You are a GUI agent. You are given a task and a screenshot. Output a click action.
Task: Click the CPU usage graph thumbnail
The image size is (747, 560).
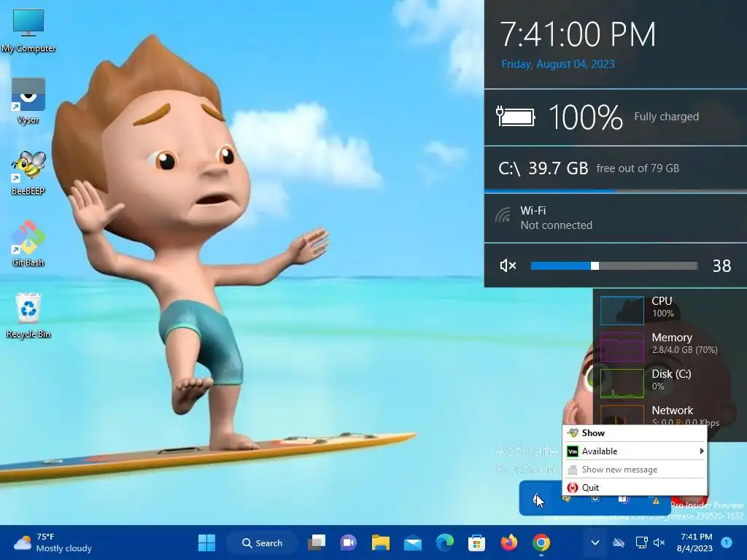(622, 310)
